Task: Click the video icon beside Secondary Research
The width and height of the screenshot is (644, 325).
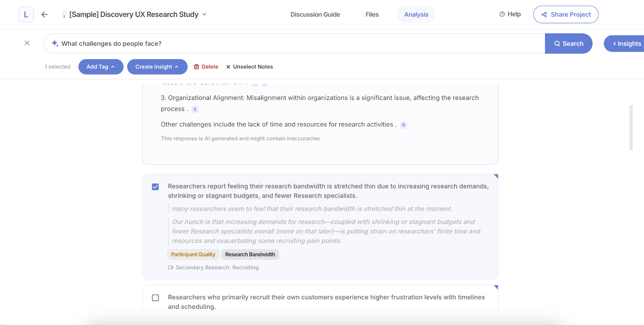Action: pyautogui.click(x=171, y=267)
